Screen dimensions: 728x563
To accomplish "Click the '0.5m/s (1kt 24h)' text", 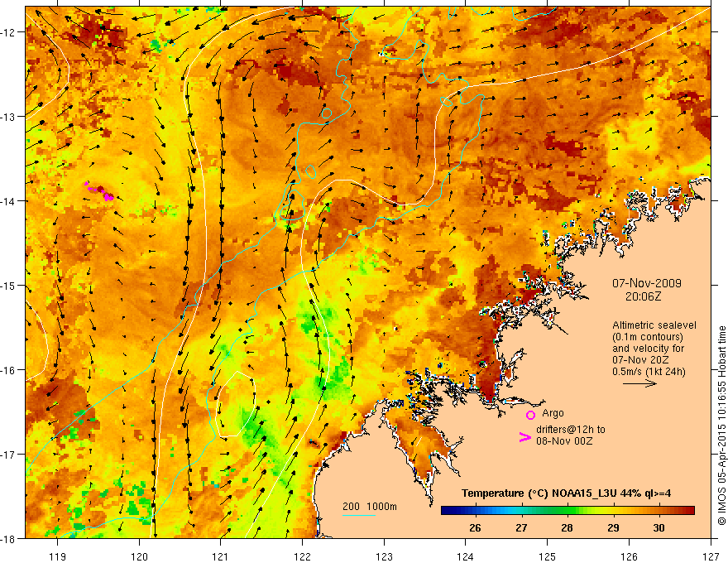I will click(649, 372).
